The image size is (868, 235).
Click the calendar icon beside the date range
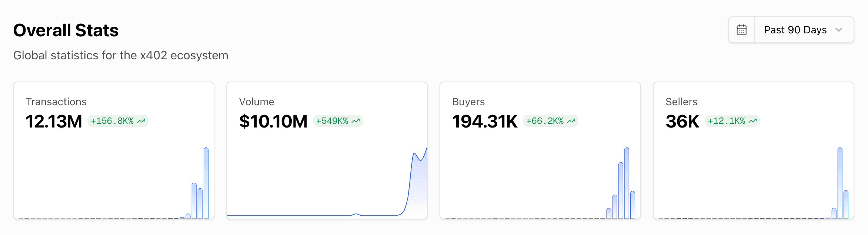(x=741, y=30)
